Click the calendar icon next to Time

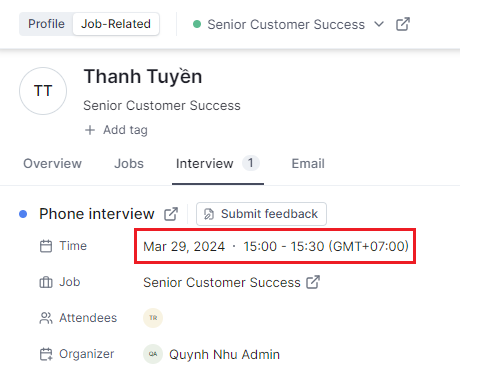(x=46, y=246)
